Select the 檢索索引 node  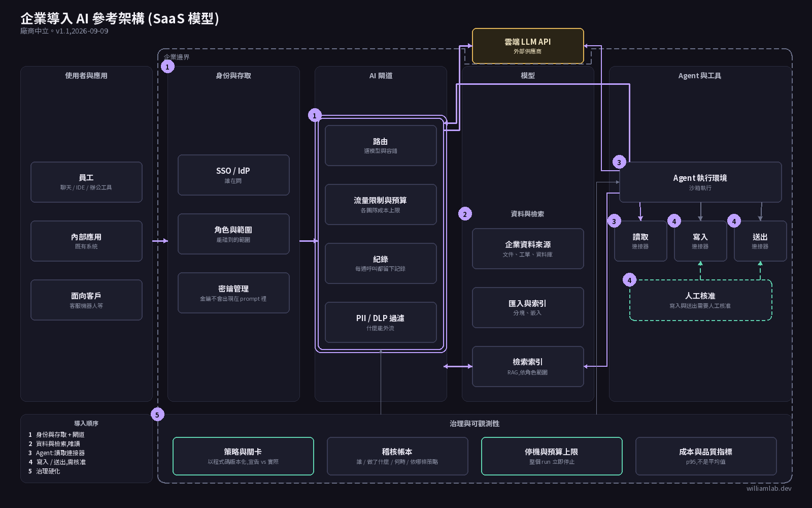pos(528,367)
